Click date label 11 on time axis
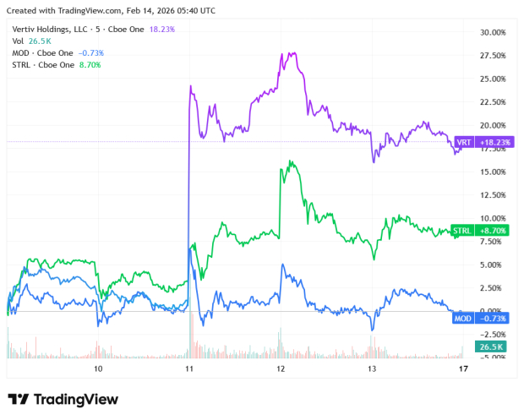 [x=189, y=369]
